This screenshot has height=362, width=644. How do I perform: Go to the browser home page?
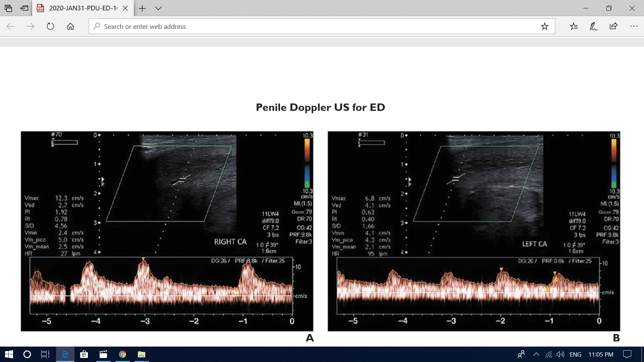coord(70,26)
